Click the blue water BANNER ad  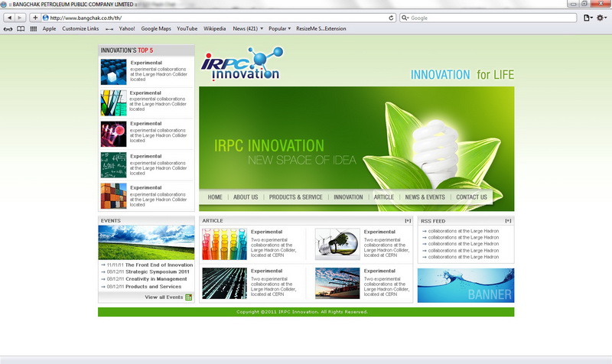pyautogui.click(x=466, y=285)
